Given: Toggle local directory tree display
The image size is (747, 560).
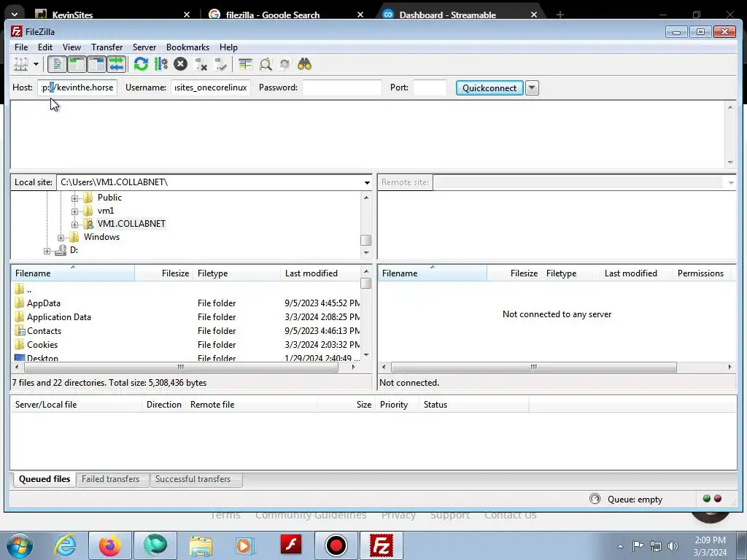Looking at the screenshot, I should tap(77, 64).
